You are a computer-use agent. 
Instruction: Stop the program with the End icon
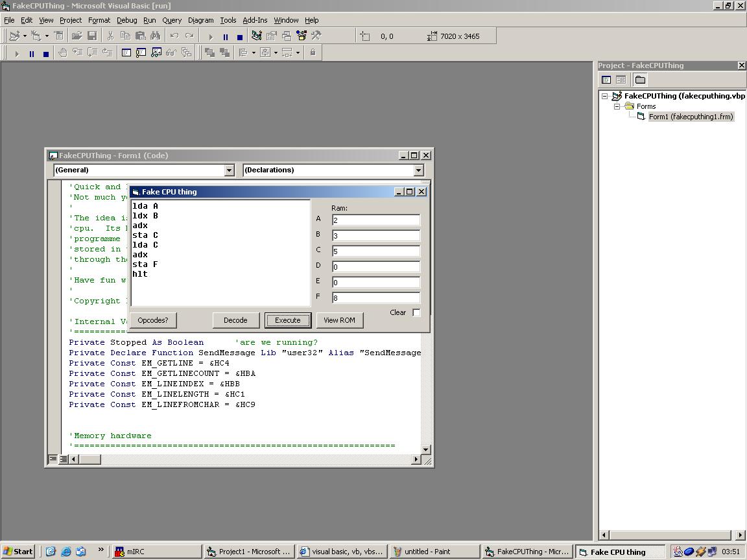click(240, 37)
